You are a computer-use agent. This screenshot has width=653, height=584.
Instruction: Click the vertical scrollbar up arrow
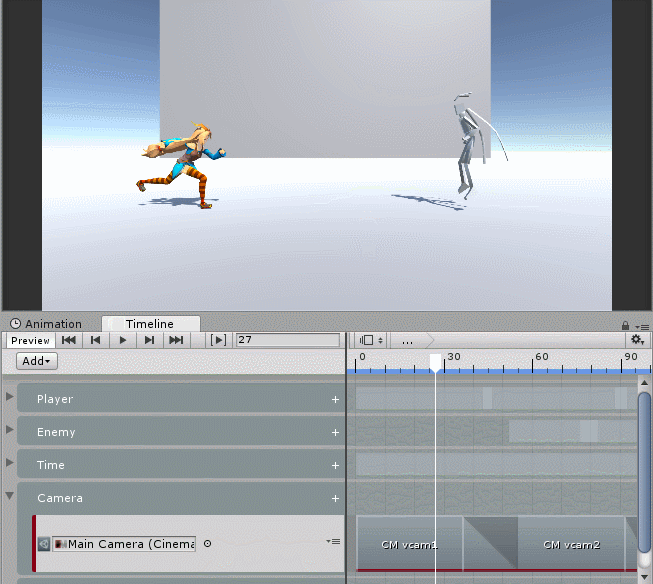pyautogui.click(x=644, y=383)
